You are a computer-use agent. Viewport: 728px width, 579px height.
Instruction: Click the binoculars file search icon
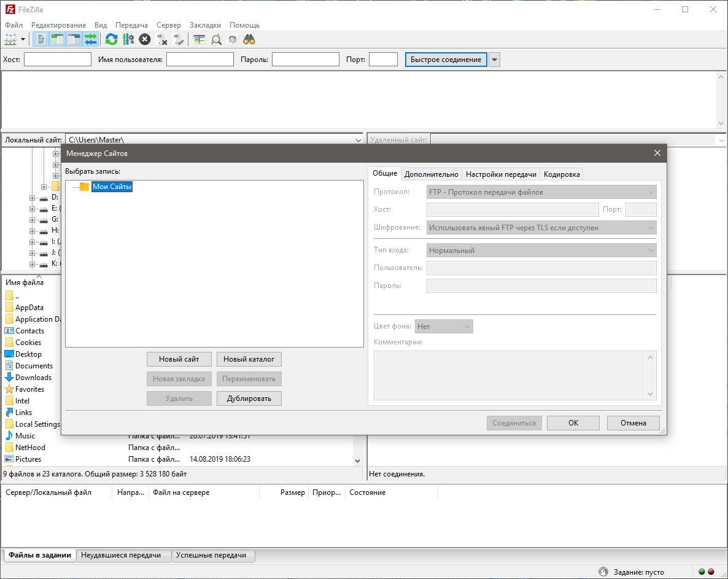coord(249,40)
